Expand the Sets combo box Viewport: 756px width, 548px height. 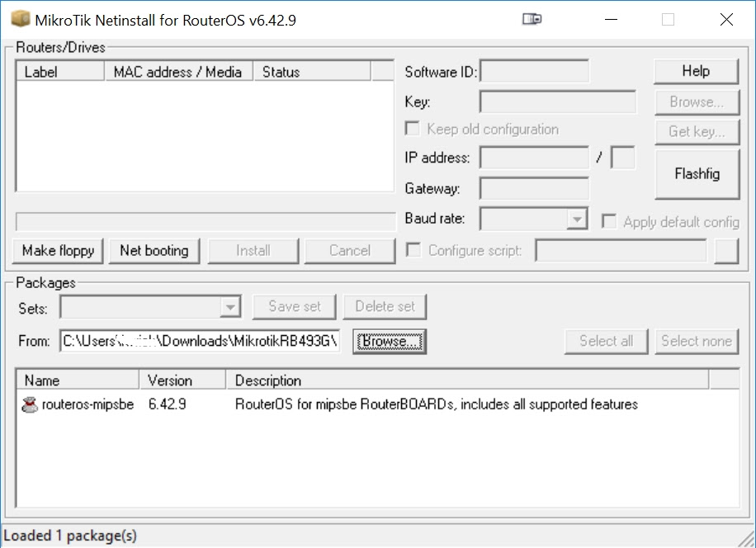(x=230, y=306)
